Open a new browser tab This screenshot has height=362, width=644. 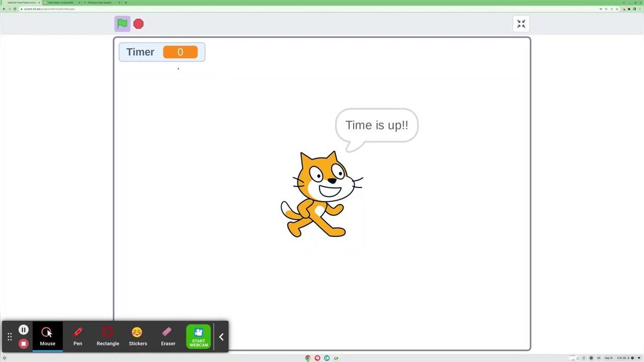pyautogui.click(x=126, y=3)
